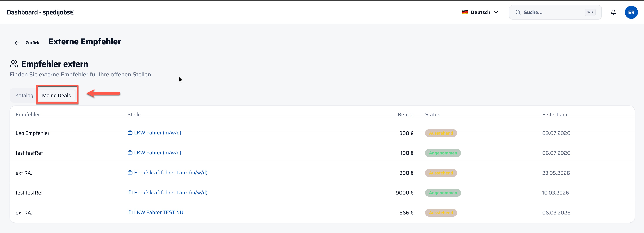Select the Meine Deals tab
The image size is (644, 233).
click(56, 95)
